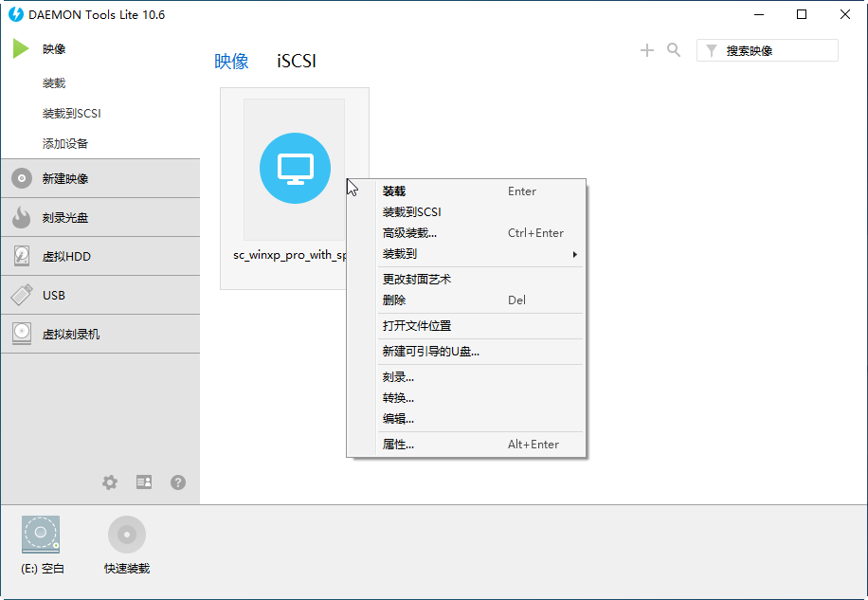The height and width of the screenshot is (600, 868).
Task: Click the help question mark icon
Action: (178, 482)
